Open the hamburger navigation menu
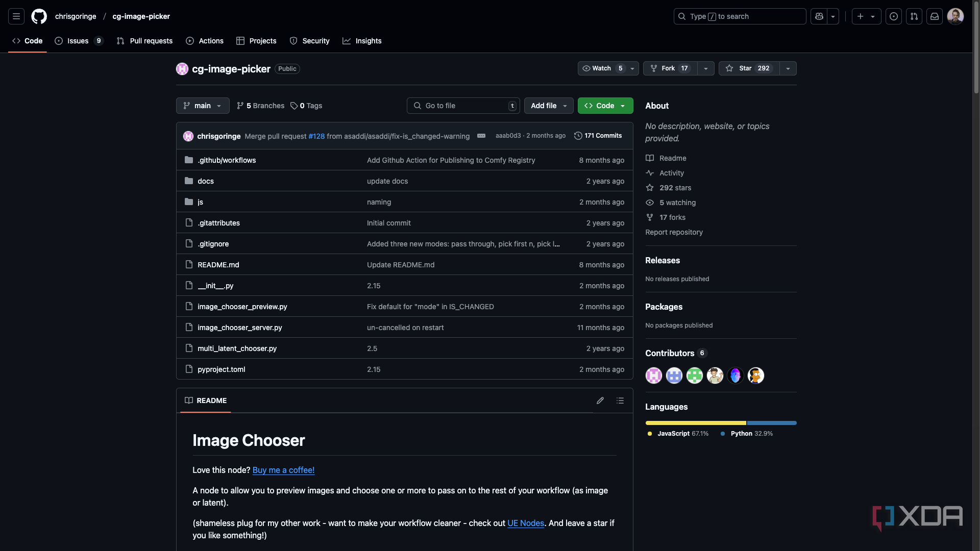980x551 pixels. coord(16,16)
